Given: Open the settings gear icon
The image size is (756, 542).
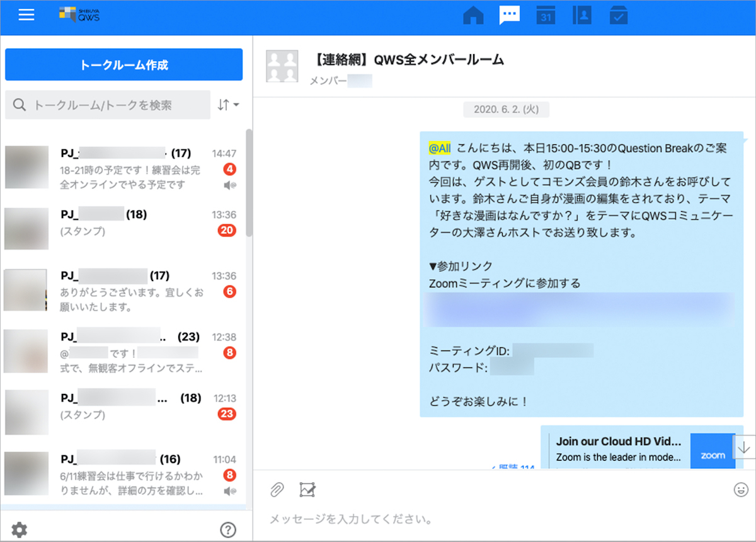Looking at the screenshot, I should point(20,530).
